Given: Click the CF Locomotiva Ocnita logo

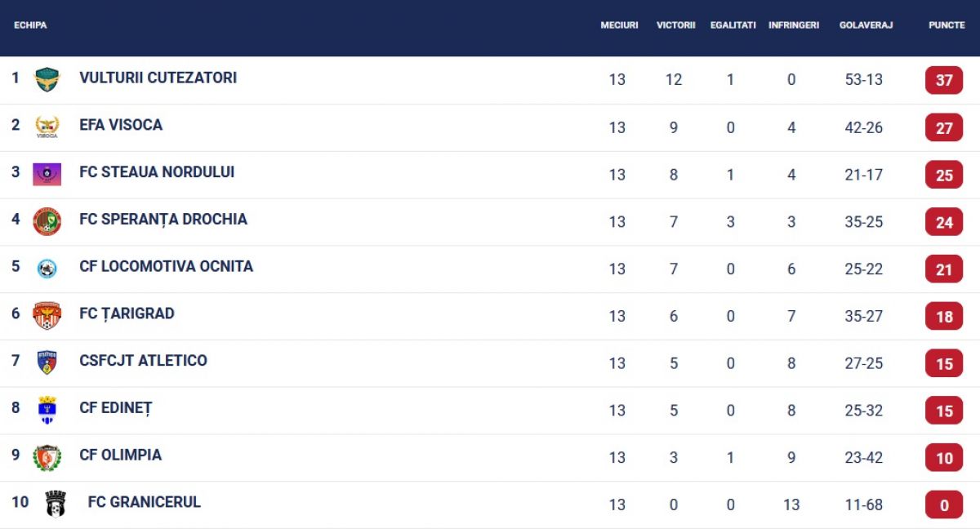Looking at the screenshot, I should pyautogui.click(x=47, y=269).
